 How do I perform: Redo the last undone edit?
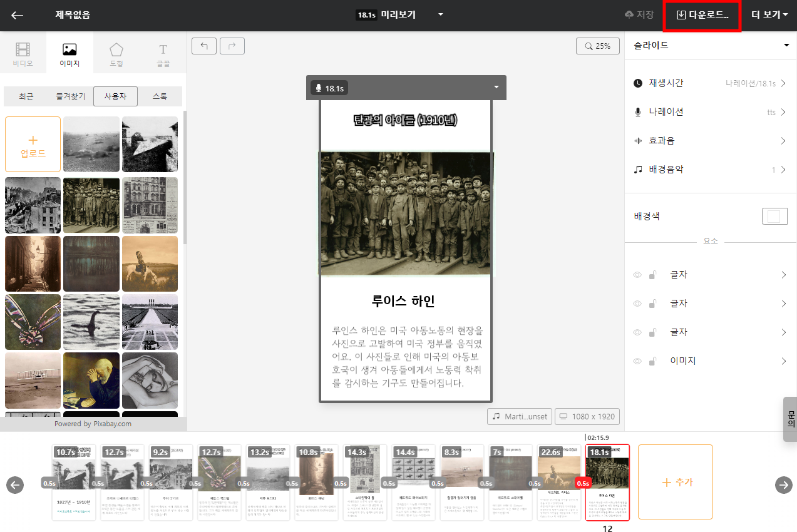[232, 46]
